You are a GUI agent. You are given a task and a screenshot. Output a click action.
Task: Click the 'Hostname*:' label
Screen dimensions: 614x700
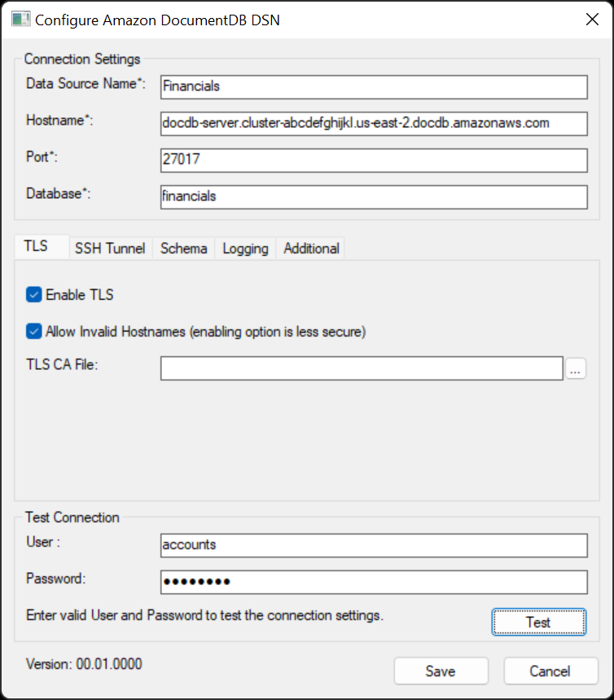coord(59,120)
